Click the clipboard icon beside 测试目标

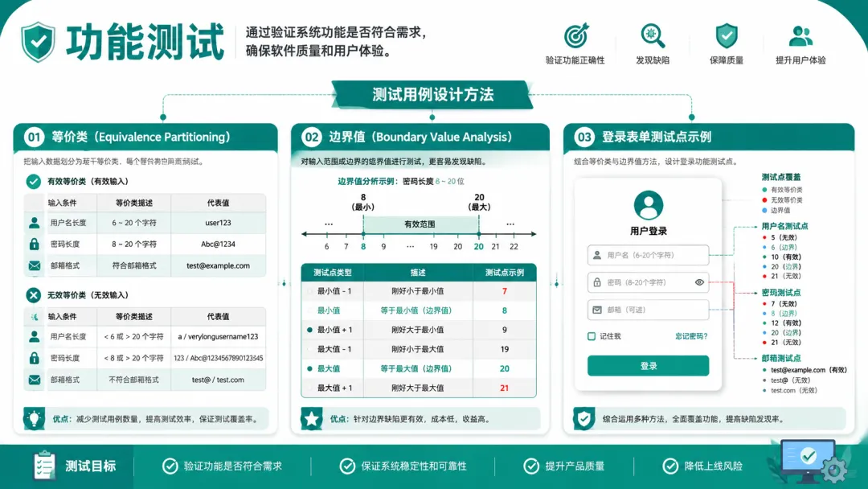44,465
